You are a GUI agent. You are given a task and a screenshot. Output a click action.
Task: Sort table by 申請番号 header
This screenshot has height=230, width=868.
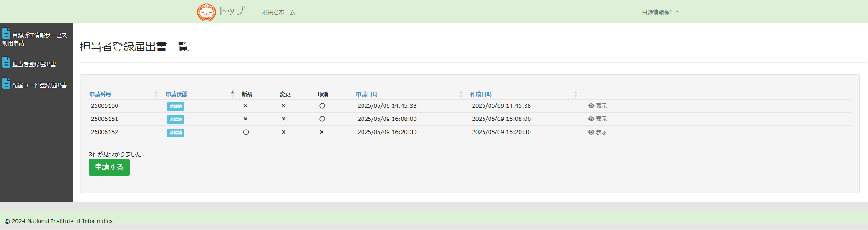click(100, 94)
